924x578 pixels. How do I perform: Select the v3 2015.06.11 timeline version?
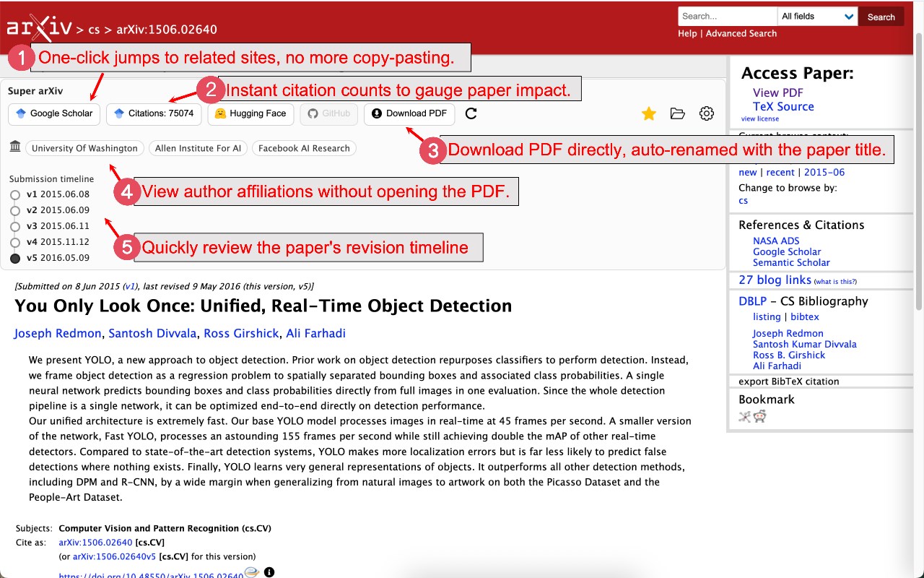pos(49,226)
